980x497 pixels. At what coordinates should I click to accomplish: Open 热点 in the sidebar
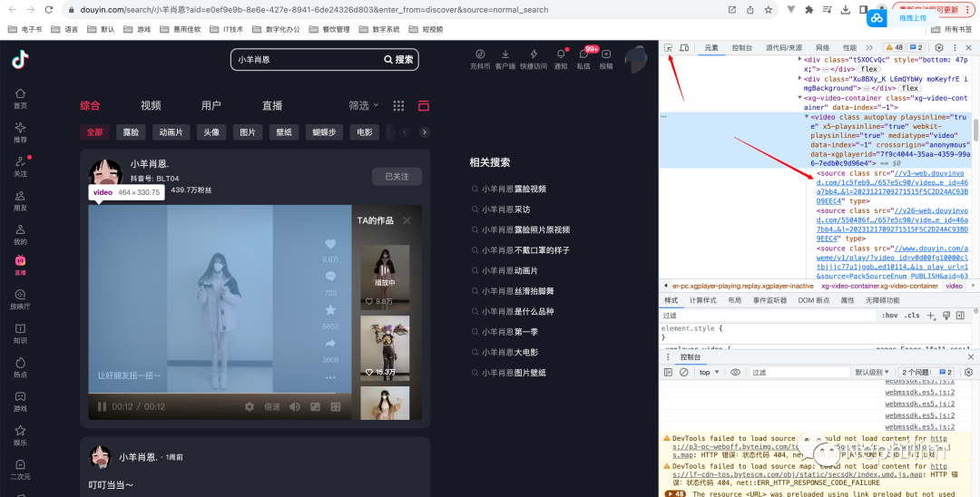click(21, 367)
